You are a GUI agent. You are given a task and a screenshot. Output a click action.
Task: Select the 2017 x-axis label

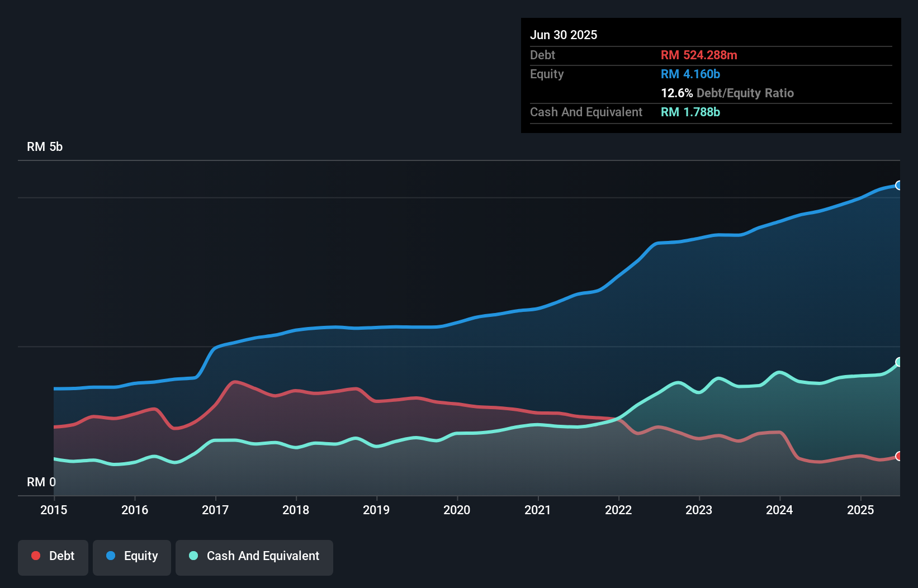(x=215, y=510)
